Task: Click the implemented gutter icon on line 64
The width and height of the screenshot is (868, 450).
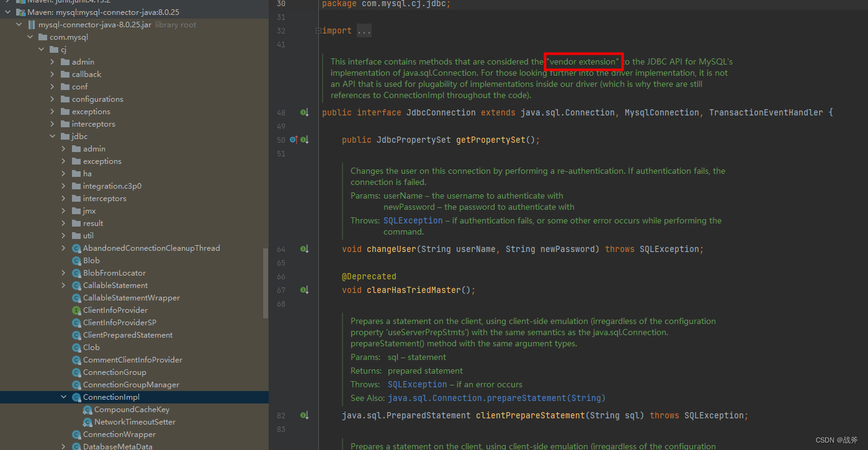Action: [305, 249]
